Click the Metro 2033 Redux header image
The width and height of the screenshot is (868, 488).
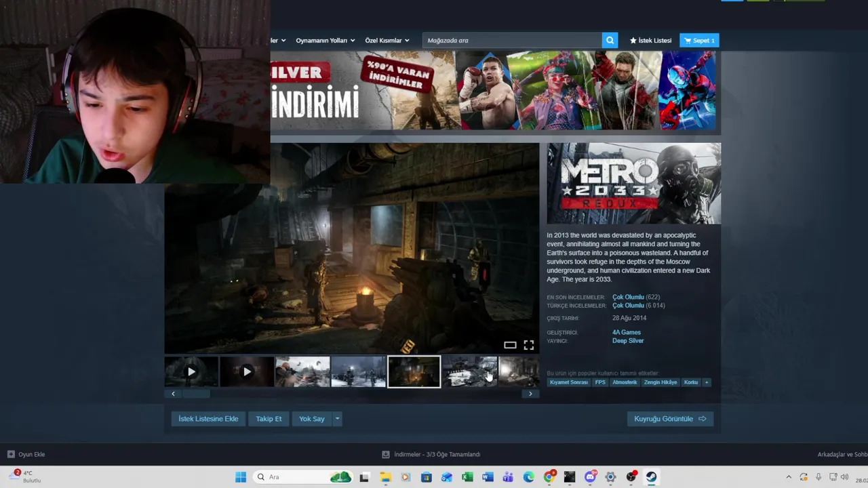(634, 183)
